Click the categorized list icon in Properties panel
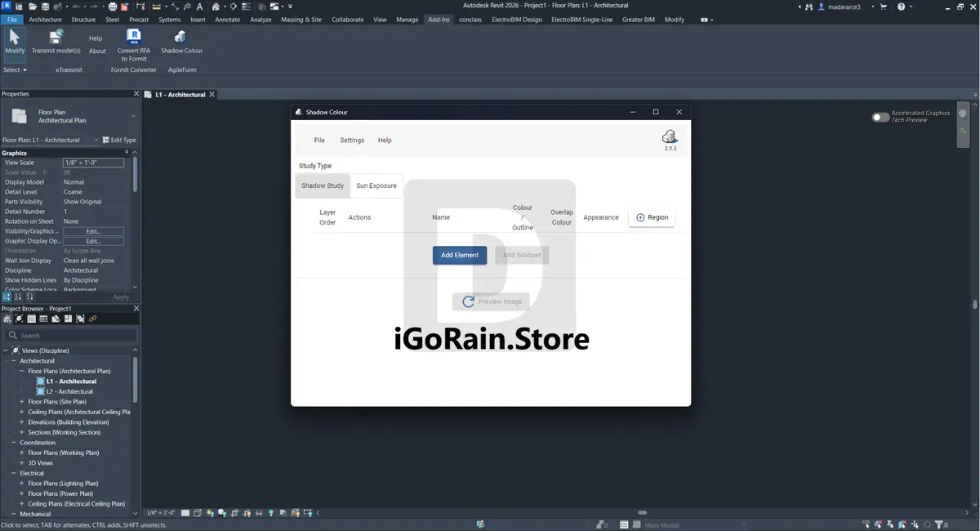 (x=7, y=297)
